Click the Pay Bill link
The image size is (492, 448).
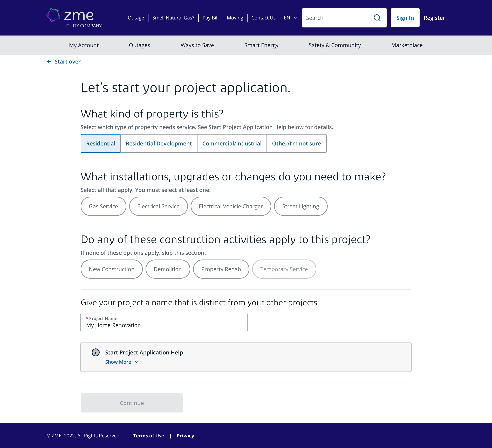click(210, 18)
